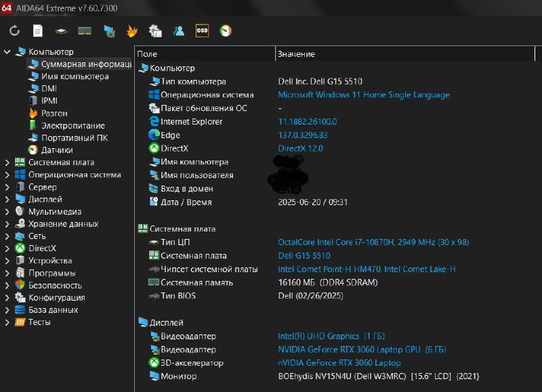Open the Report document icon
Screen dimensions: 542x392
38,31
